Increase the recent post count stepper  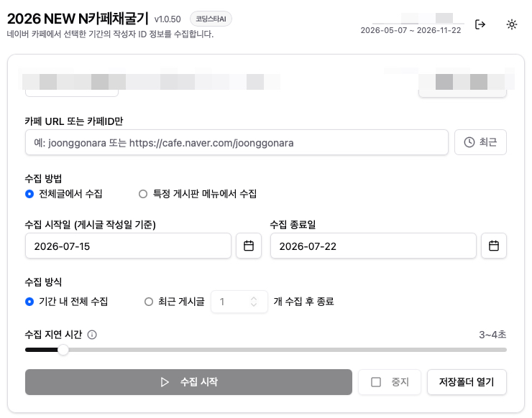(x=254, y=299)
